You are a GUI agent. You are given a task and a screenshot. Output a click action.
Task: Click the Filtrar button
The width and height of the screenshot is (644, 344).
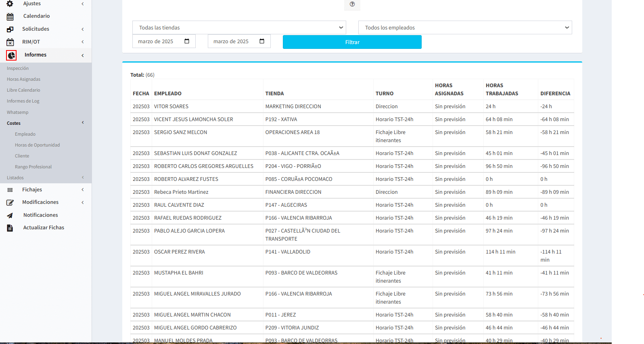click(352, 42)
